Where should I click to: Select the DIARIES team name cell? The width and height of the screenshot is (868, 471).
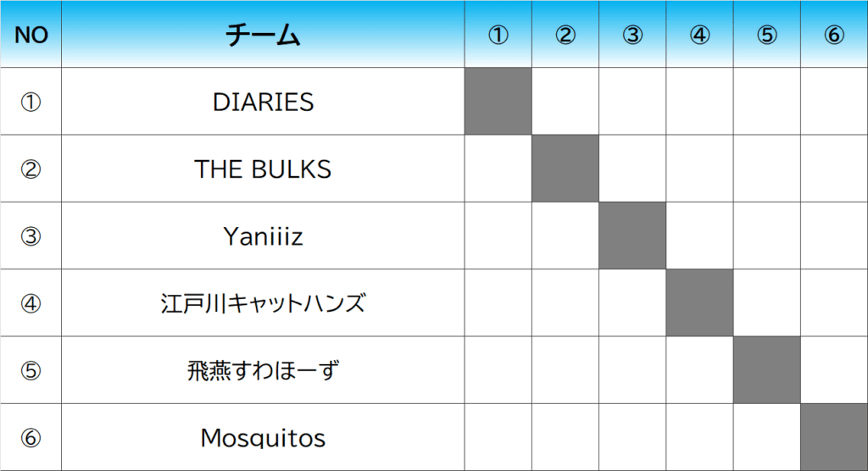(263, 102)
